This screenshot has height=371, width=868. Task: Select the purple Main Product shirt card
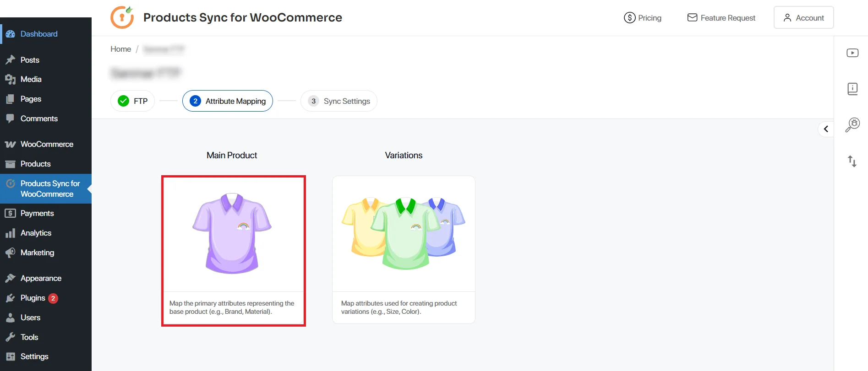tap(234, 251)
